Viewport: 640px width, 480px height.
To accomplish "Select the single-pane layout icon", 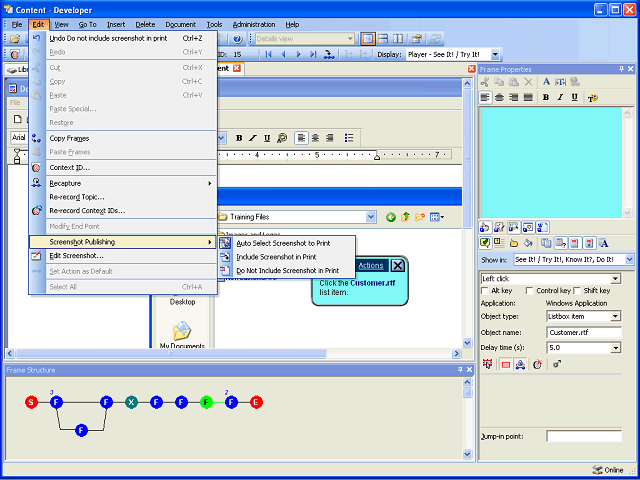I will point(368,39).
